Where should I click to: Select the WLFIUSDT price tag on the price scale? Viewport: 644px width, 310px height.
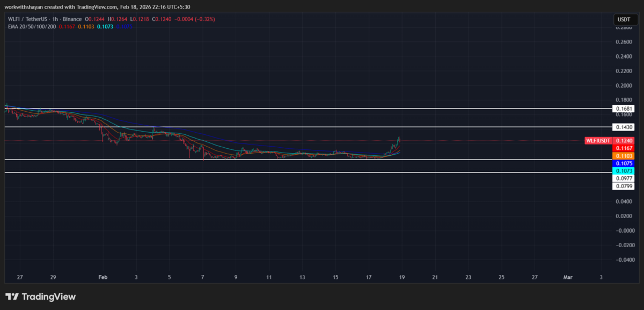[x=598, y=141]
